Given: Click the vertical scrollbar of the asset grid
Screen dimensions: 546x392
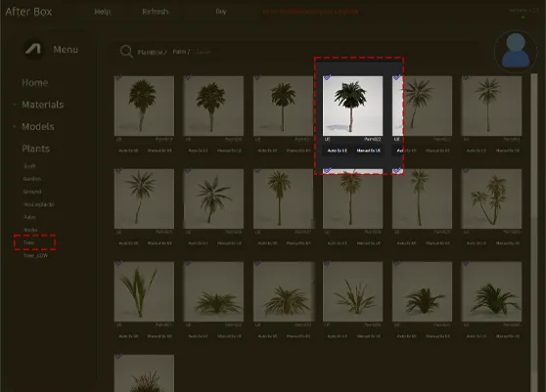Looking at the screenshot, I should click(x=534, y=233).
